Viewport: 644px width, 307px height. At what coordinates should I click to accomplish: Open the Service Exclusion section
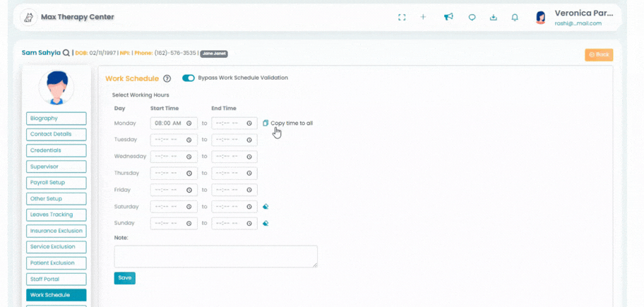[x=56, y=247]
